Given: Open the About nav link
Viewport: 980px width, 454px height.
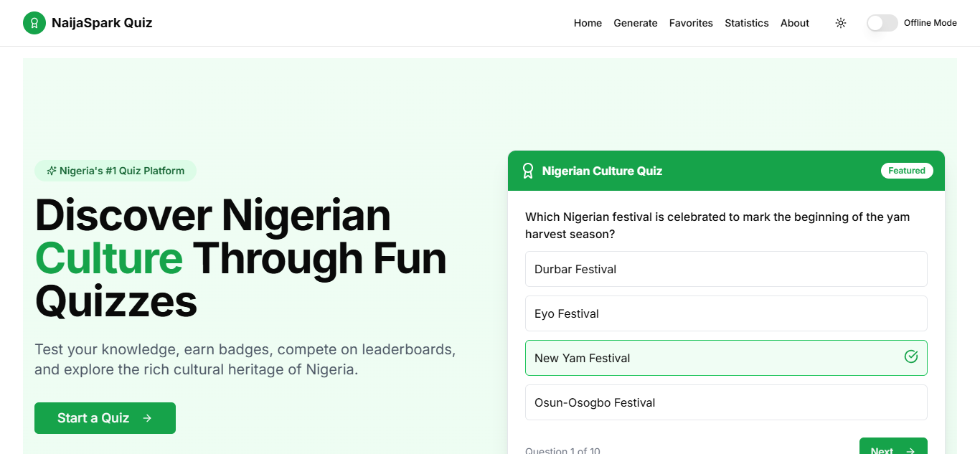Looking at the screenshot, I should [795, 23].
